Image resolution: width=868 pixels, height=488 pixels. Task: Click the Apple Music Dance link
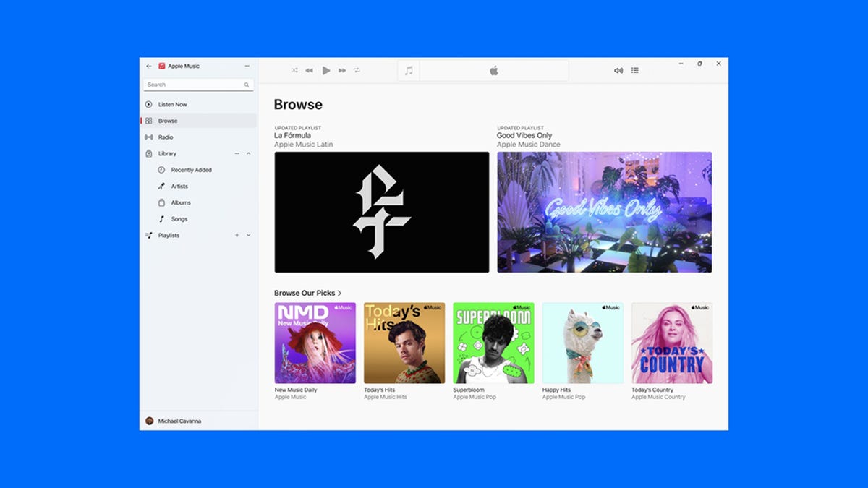pos(529,145)
